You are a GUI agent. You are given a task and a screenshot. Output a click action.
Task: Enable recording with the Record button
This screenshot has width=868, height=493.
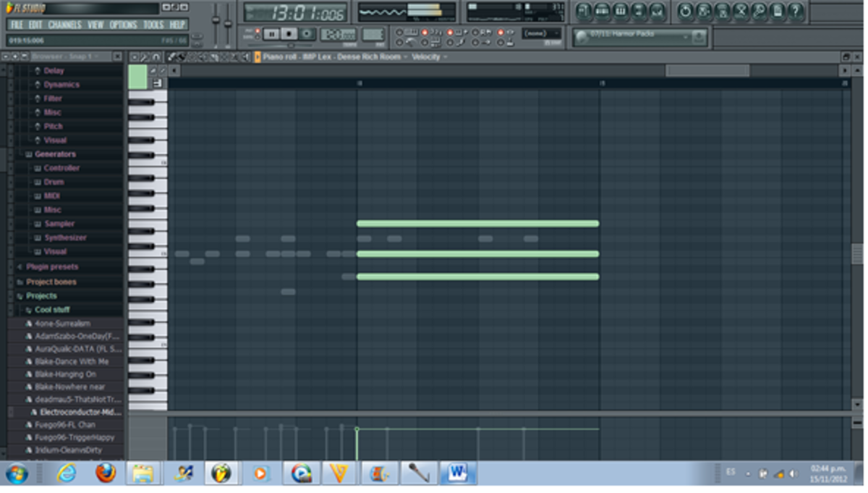[x=307, y=34]
